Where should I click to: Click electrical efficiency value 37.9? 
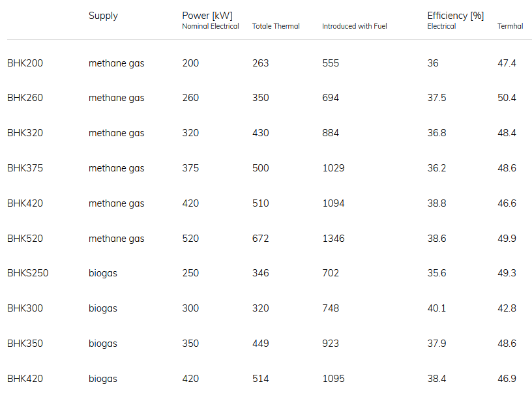(436, 344)
